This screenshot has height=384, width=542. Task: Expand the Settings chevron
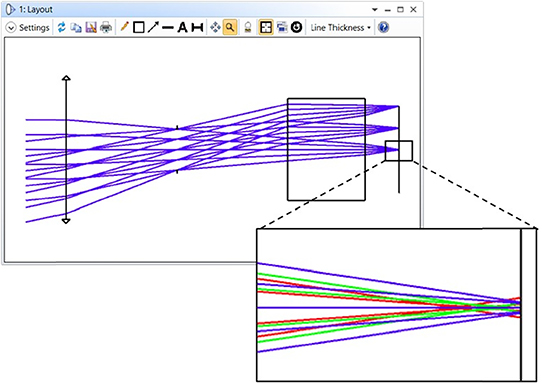point(11,28)
